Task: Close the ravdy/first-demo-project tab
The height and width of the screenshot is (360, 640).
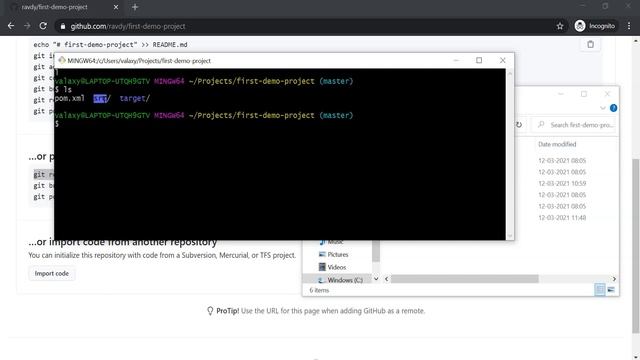Action: (x=116, y=7)
